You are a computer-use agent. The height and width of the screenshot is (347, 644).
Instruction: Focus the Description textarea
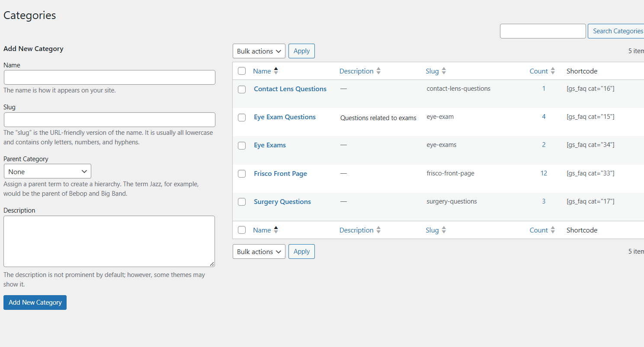(x=109, y=241)
